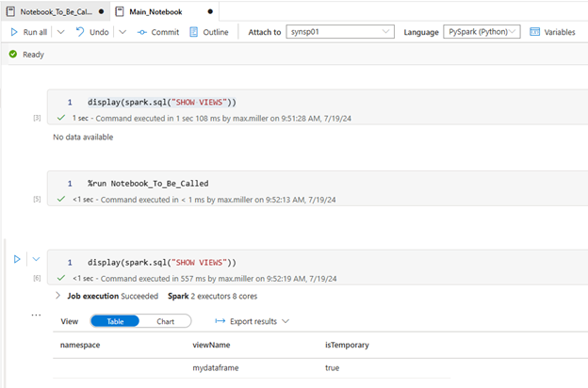Click the Undo button
Viewport: 588px width, 388px height.
point(92,32)
